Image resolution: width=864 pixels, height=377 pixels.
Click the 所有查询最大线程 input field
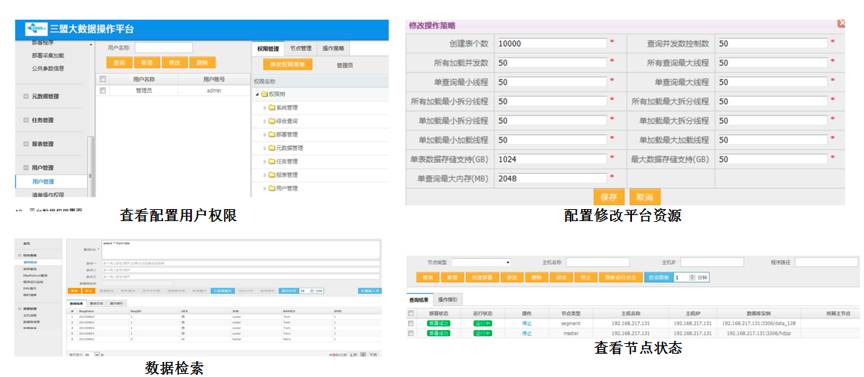pyautogui.click(x=773, y=63)
